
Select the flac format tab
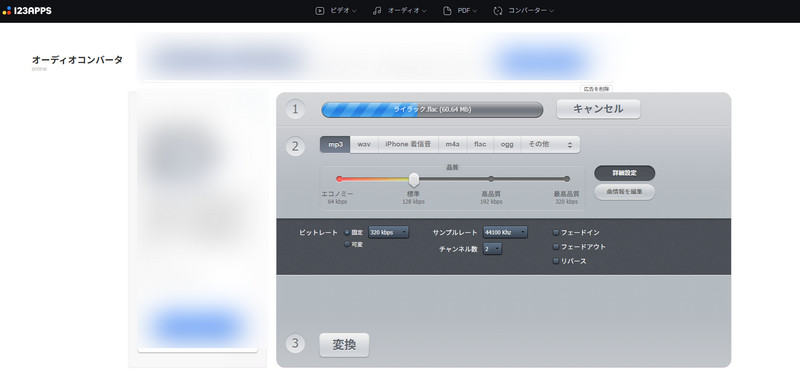point(480,144)
